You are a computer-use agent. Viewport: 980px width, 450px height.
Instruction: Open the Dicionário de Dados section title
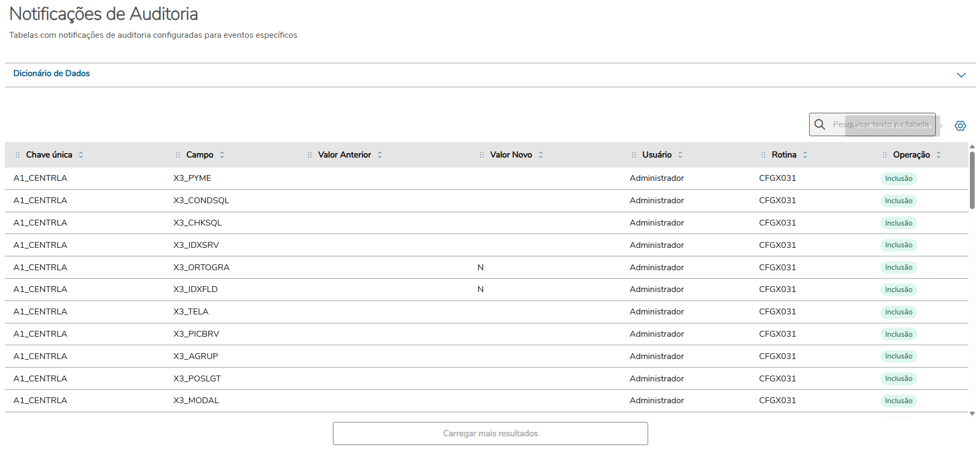point(52,73)
